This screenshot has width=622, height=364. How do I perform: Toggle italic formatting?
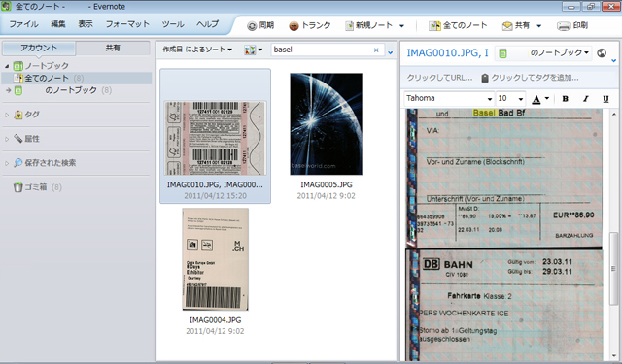tap(585, 99)
